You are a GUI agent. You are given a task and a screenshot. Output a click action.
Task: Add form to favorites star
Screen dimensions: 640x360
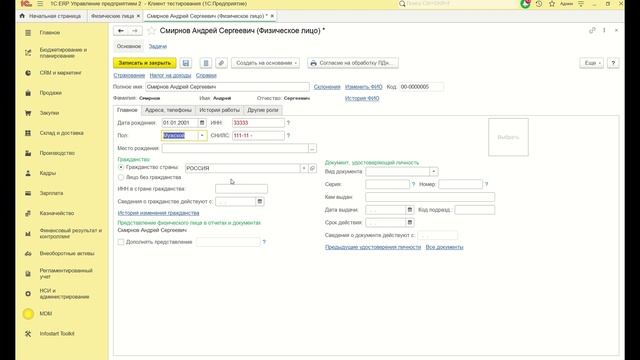(x=151, y=31)
